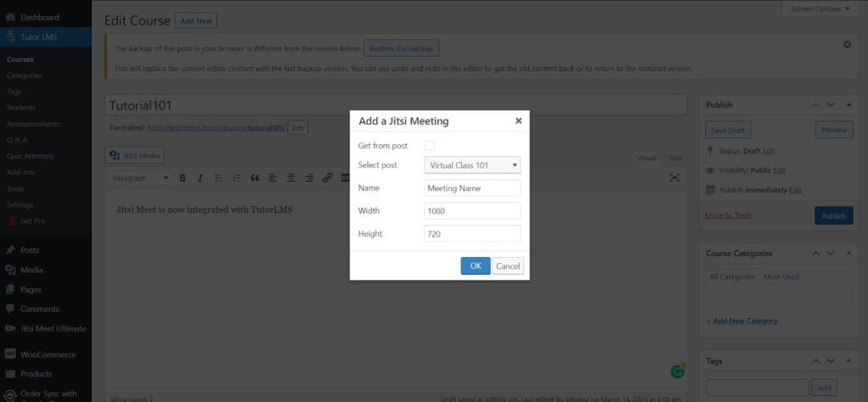This screenshot has width=868, height=402.
Task: Open the Select post dropdown
Action: (472, 165)
